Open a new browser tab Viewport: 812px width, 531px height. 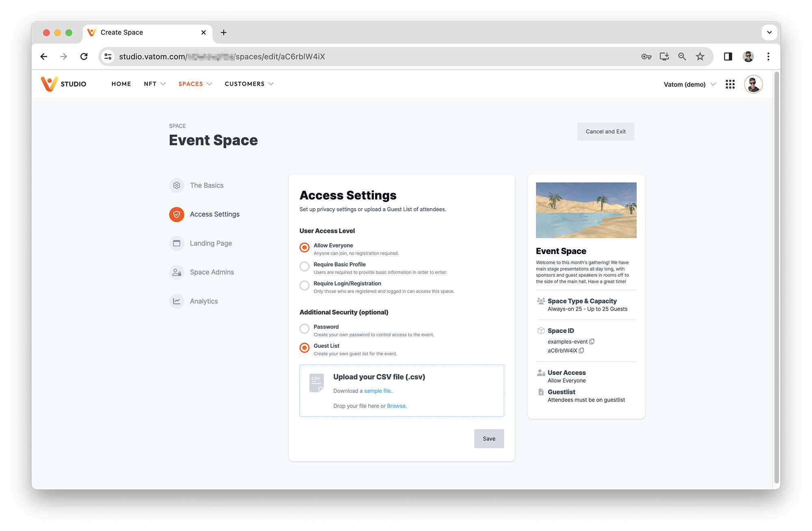click(x=224, y=33)
